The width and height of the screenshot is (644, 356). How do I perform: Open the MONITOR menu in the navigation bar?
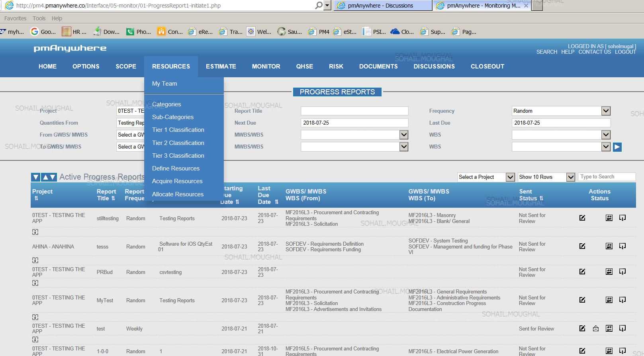click(266, 67)
